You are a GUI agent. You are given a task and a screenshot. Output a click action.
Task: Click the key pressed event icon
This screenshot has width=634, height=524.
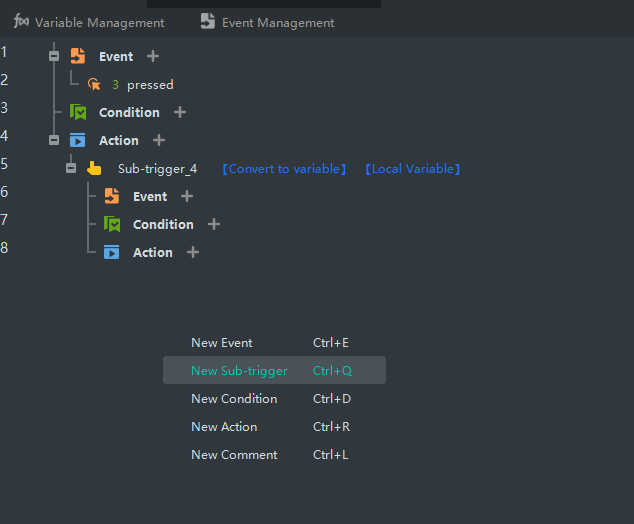click(x=94, y=85)
